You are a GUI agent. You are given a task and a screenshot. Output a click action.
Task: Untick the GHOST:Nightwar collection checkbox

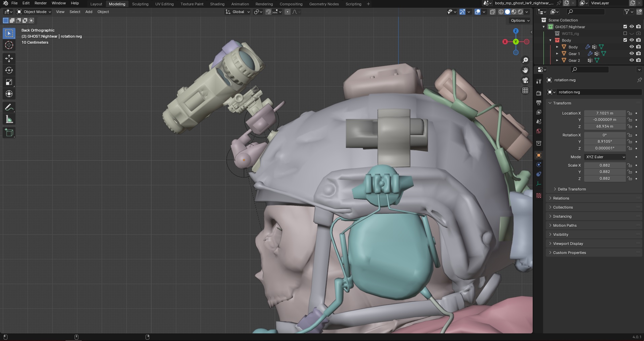[625, 27]
